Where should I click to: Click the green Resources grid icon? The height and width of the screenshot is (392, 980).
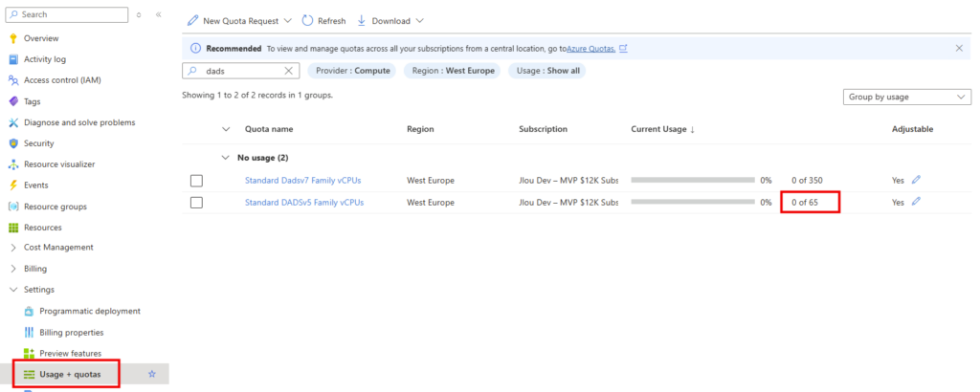12,228
